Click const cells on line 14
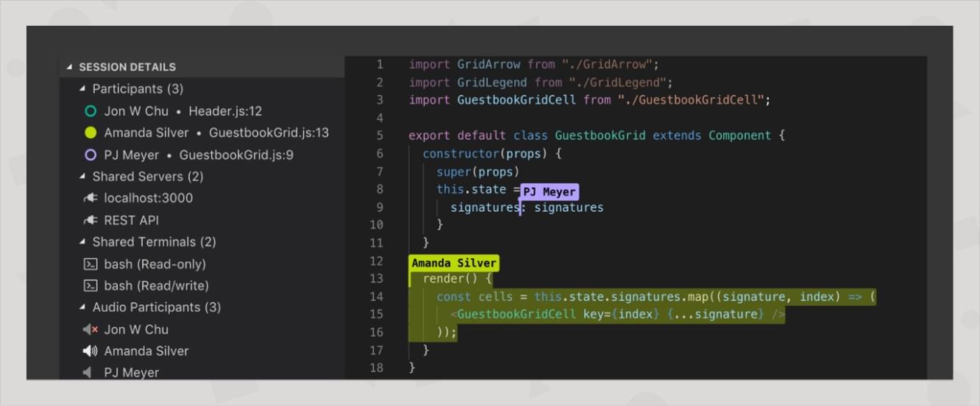 coord(475,296)
